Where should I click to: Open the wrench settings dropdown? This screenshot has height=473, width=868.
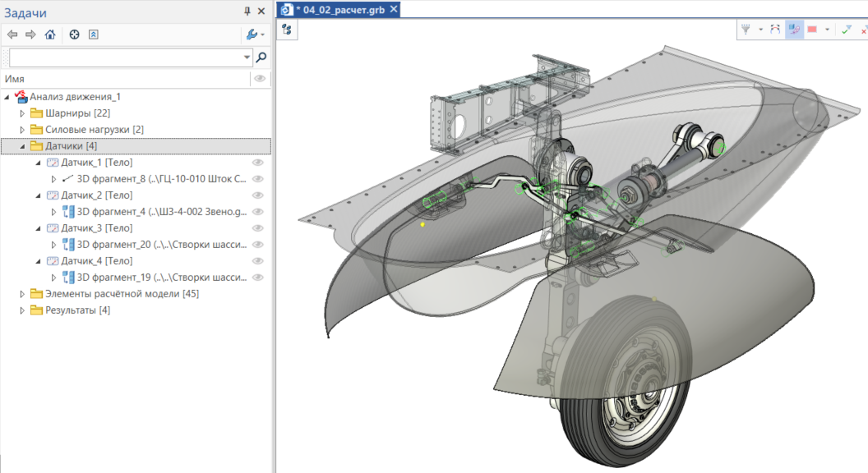[x=255, y=34]
